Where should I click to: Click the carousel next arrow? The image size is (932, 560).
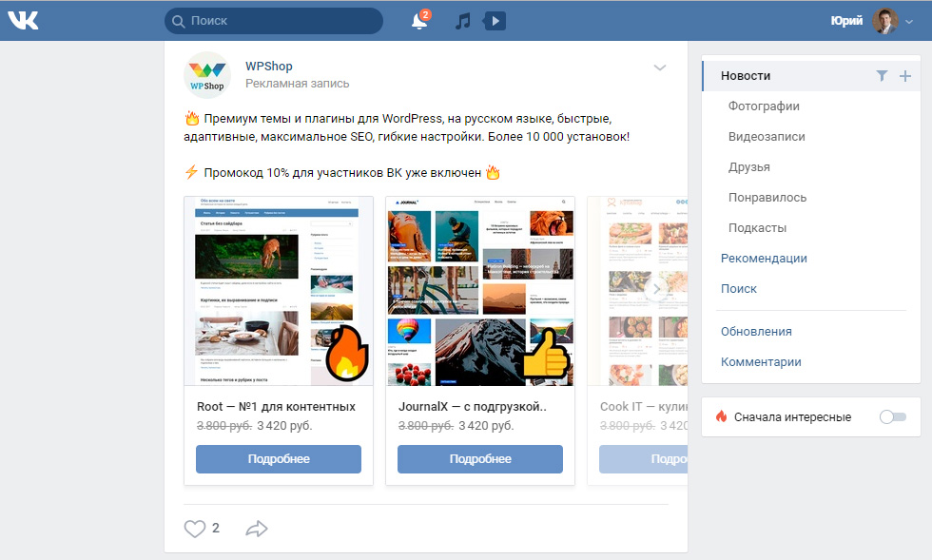tap(656, 290)
